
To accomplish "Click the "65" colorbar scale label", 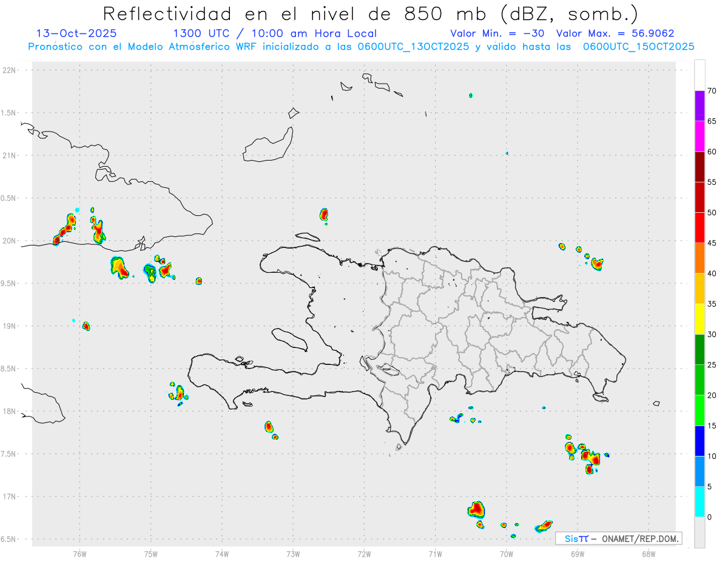I will point(712,121).
